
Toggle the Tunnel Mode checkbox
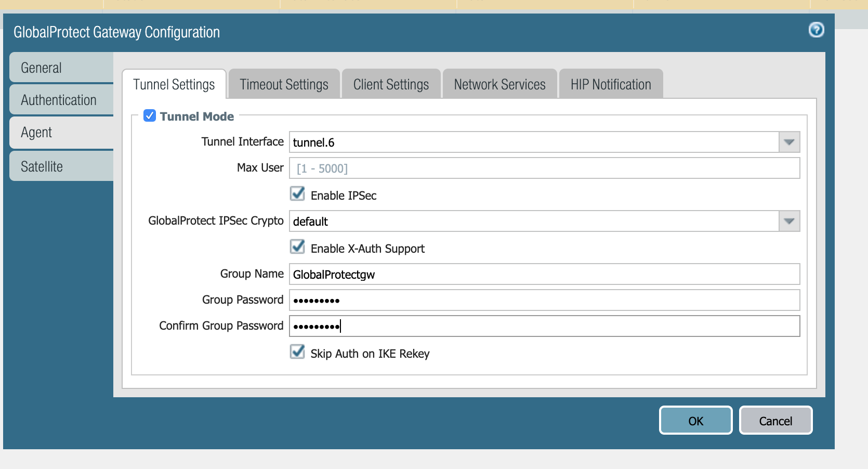pos(150,116)
